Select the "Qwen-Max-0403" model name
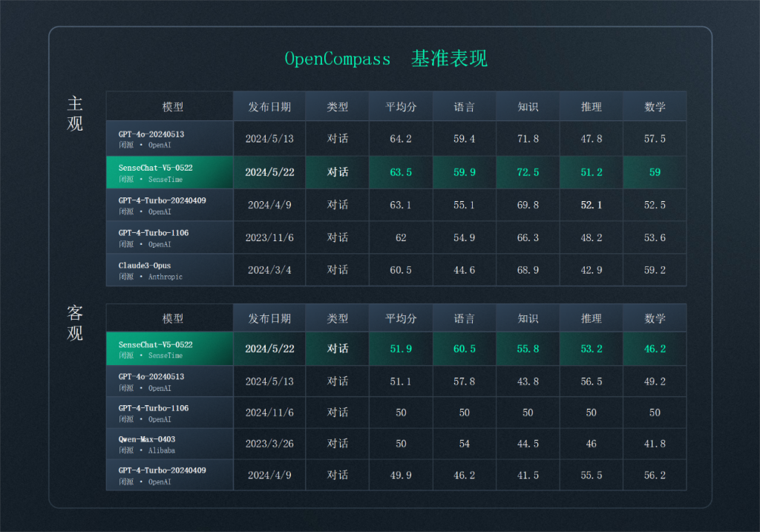Viewport: 760px width, 532px height. [x=147, y=439]
